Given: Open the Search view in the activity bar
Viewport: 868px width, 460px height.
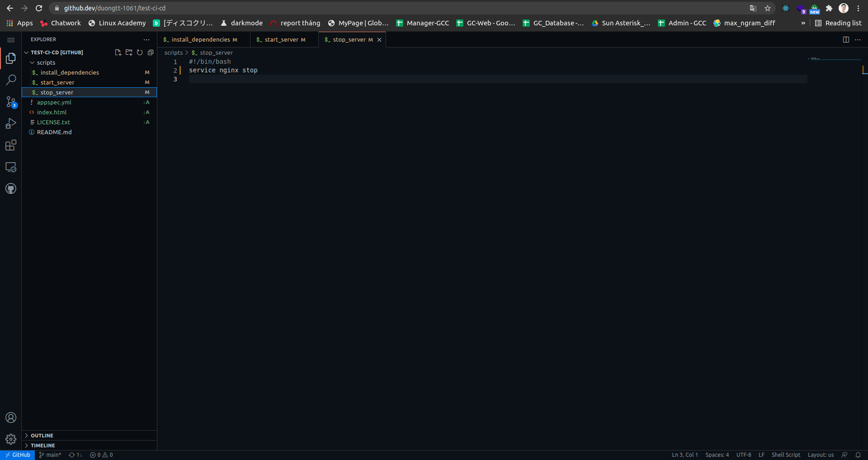Looking at the screenshot, I should click(x=11, y=80).
